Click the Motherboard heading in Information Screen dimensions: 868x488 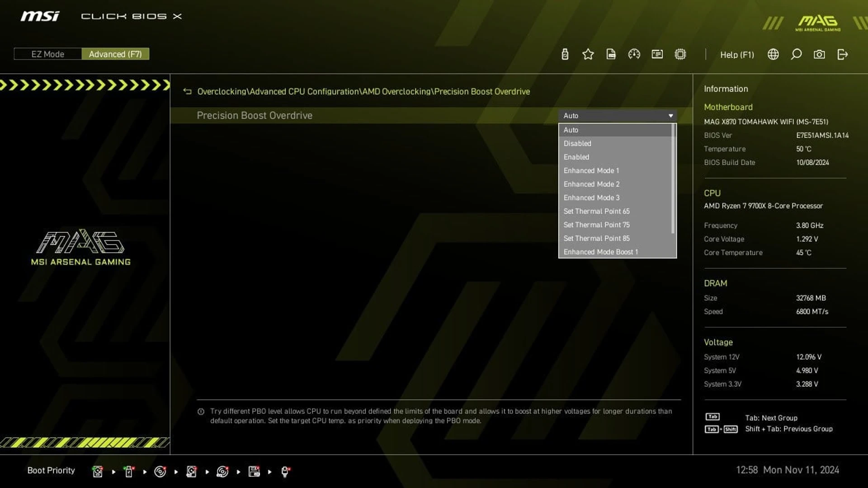click(728, 107)
